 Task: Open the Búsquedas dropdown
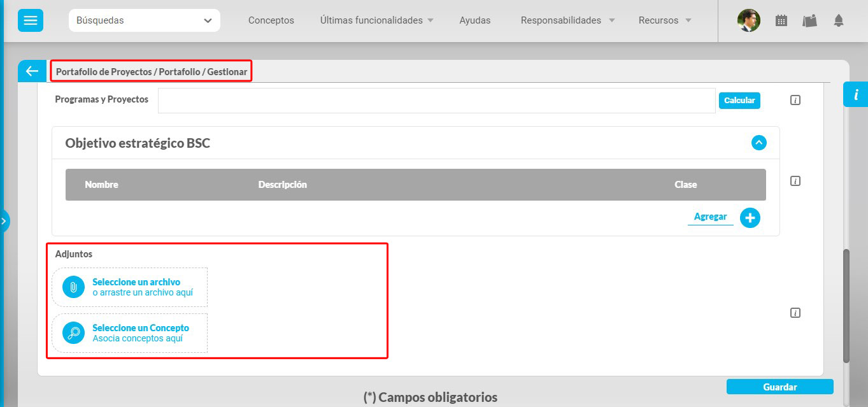pos(144,20)
